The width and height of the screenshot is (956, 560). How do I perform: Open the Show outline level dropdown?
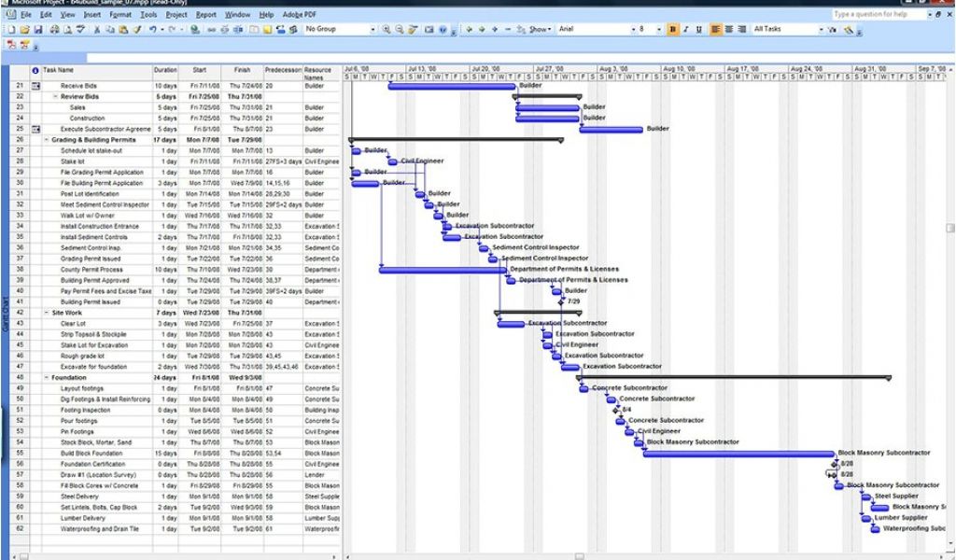point(541,29)
